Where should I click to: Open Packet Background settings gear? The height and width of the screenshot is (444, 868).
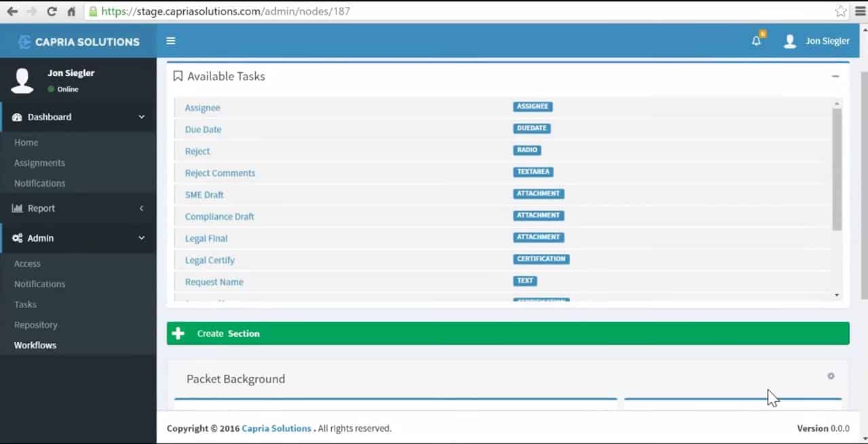click(831, 376)
